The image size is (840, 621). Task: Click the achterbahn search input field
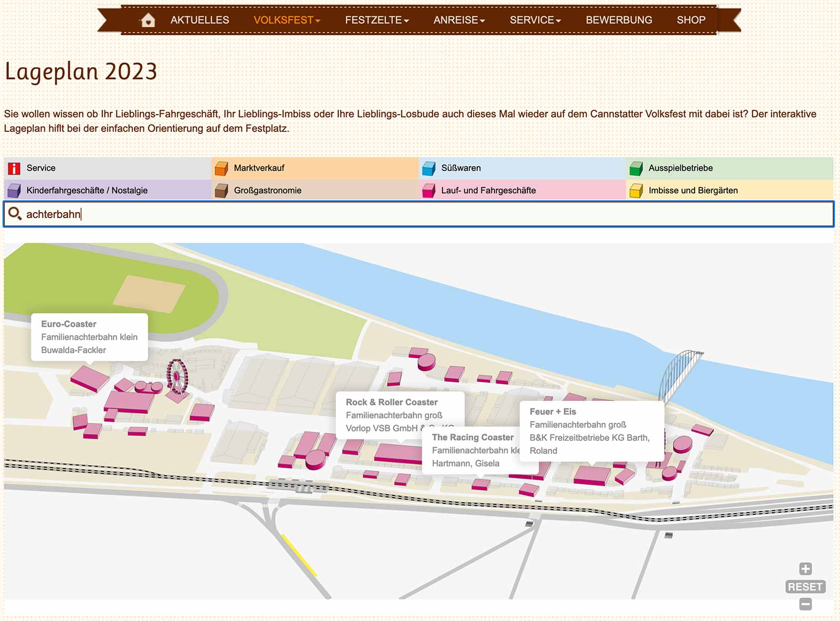coord(420,214)
